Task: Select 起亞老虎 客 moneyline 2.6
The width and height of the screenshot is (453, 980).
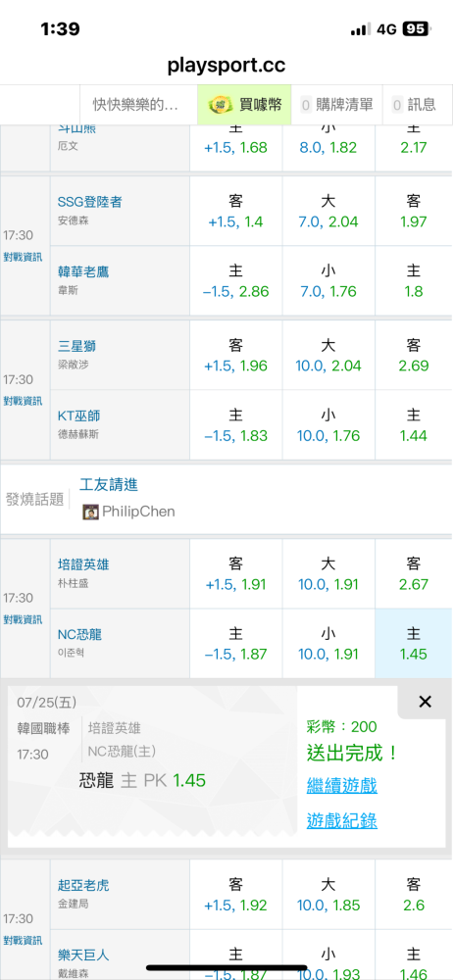Action: click(414, 895)
